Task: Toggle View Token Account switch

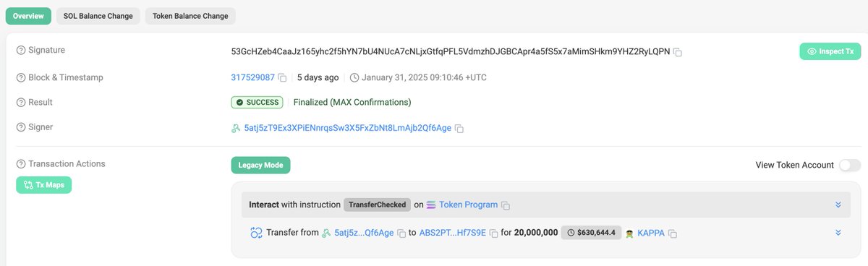Action: tap(850, 166)
